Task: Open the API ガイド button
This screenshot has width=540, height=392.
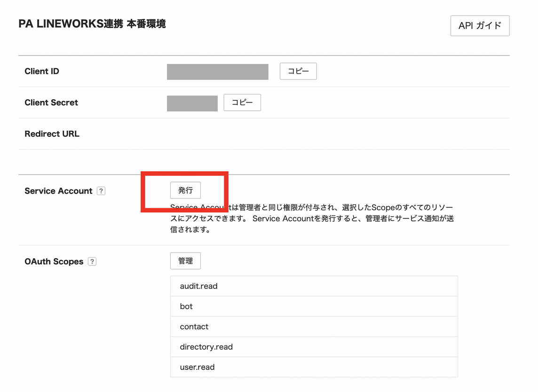Action: coord(480,25)
